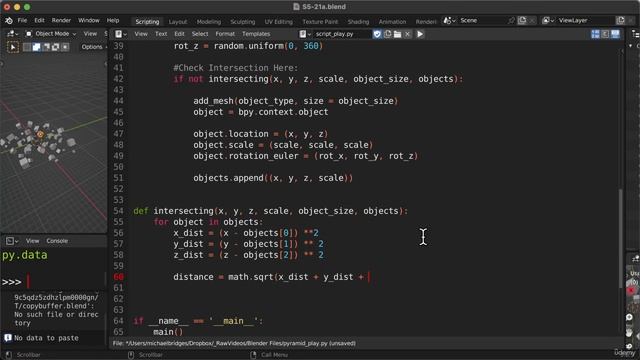
Task: Open the Blender logo application menu
Action: [9, 20]
